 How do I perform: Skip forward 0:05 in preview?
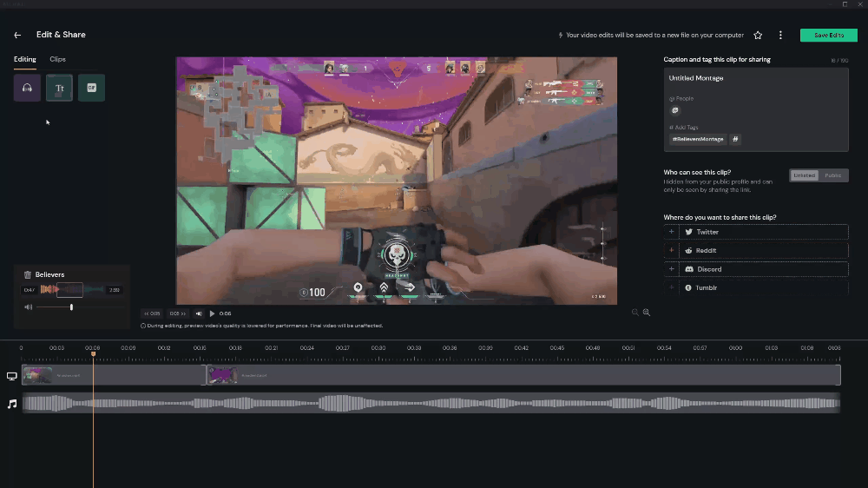178,313
